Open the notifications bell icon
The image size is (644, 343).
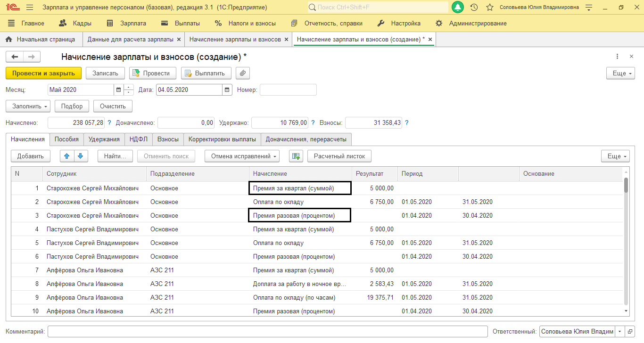457,8
